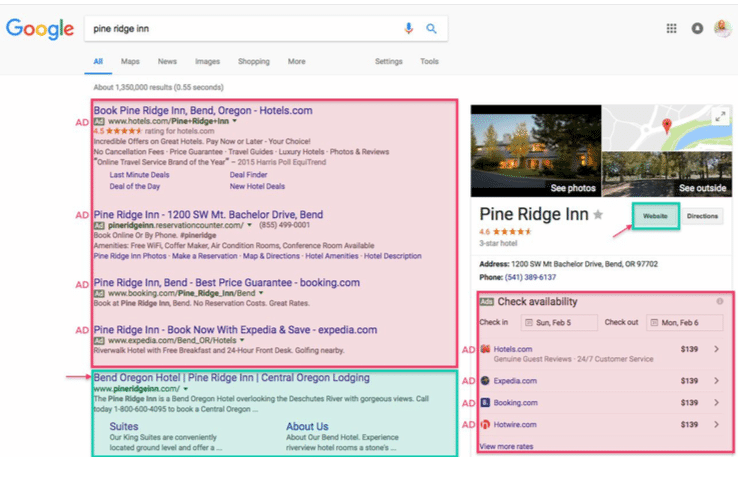This screenshot has height=488, width=739.
Task: Open the Tools menu
Action: 429,61
